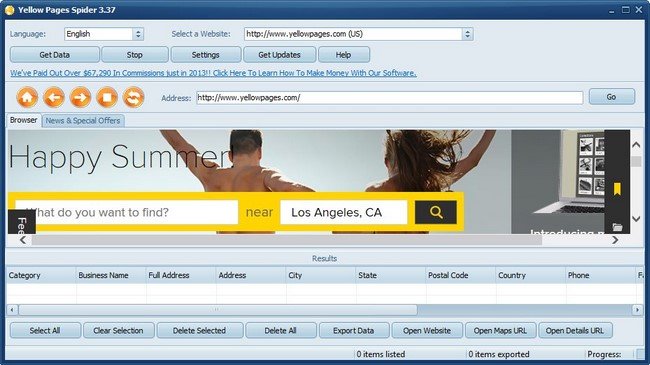The image size is (650, 365).
Task: Click the Export Data button
Action: point(354,331)
